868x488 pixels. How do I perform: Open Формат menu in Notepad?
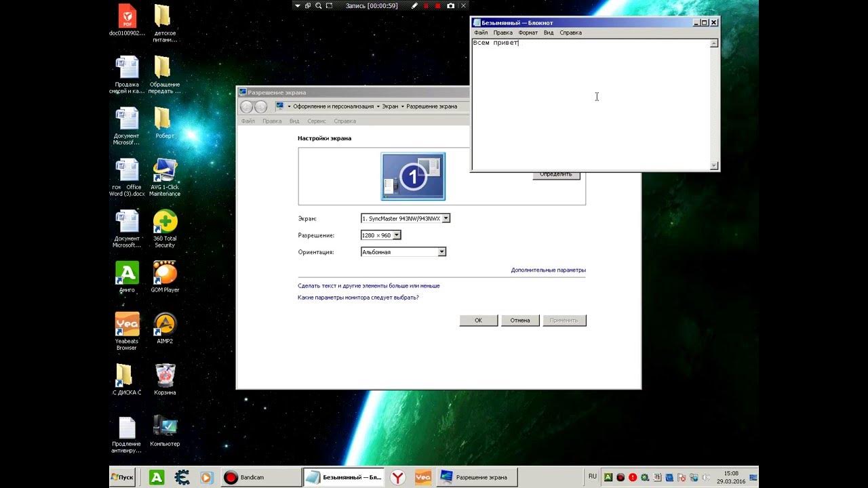(x=528, y=33)
